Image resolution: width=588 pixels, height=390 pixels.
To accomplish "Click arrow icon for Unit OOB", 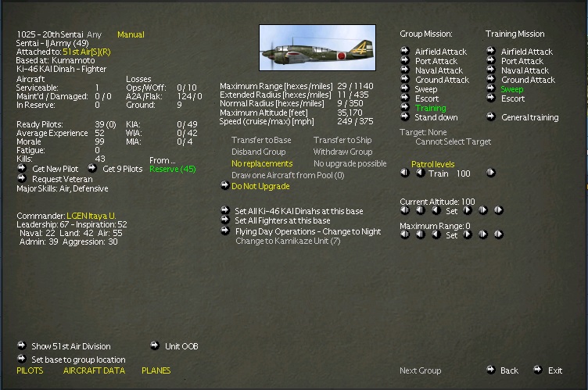I will [x=155, y=345].
